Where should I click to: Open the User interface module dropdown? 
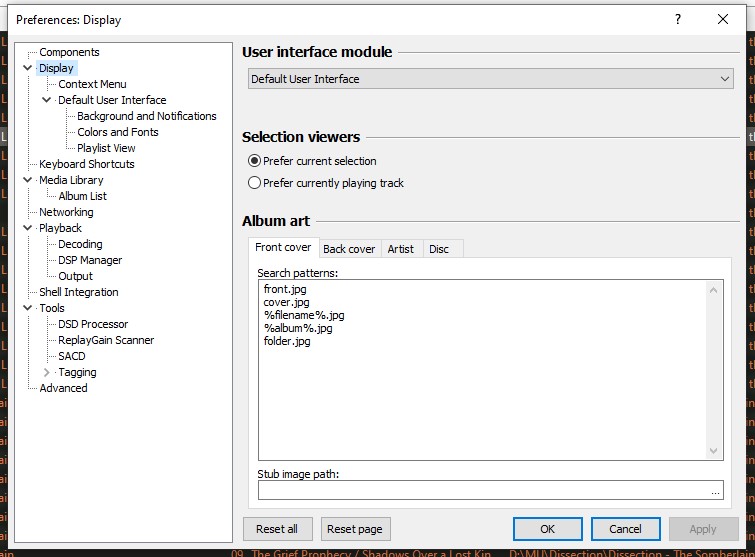click(x=490, y=79)
